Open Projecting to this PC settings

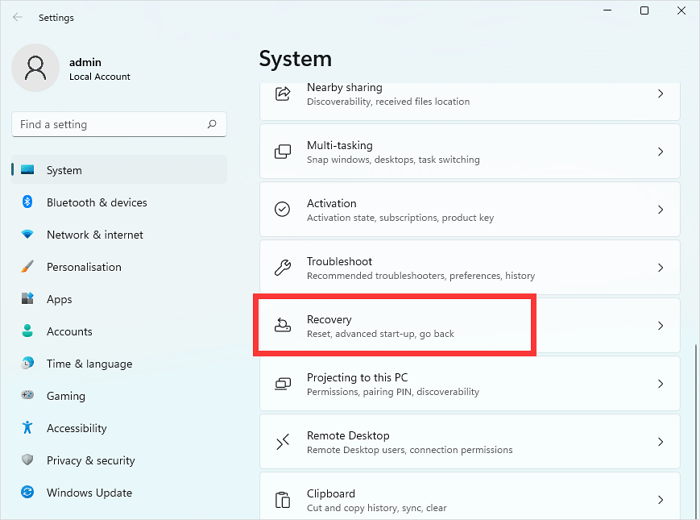357,378
